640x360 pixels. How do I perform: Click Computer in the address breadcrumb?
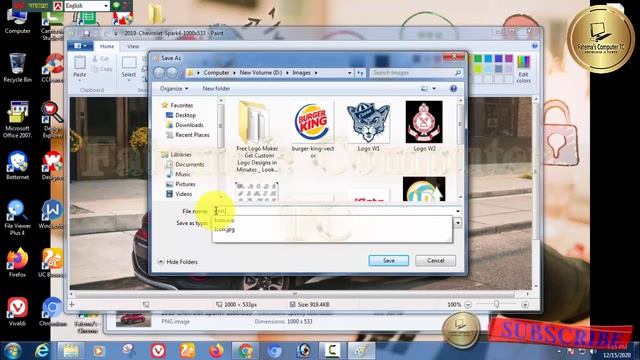216,73
